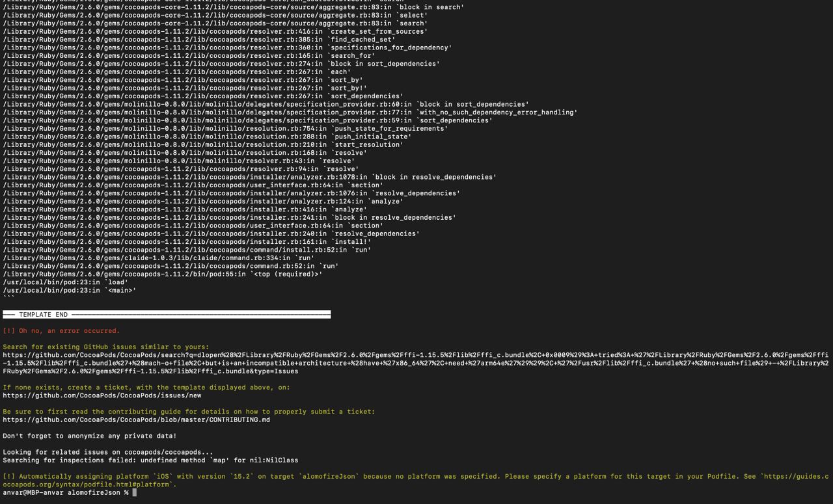The image size is (833, 504).
Task: Click the molinillo resolver.rb:43 'resolve' line
Action: [179, 161]
